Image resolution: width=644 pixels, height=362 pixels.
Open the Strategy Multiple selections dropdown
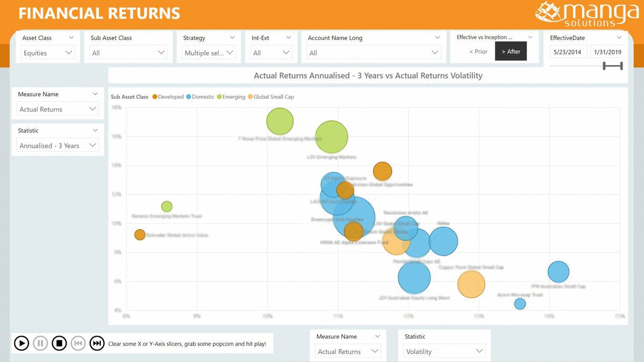click(x=209, y=53)
